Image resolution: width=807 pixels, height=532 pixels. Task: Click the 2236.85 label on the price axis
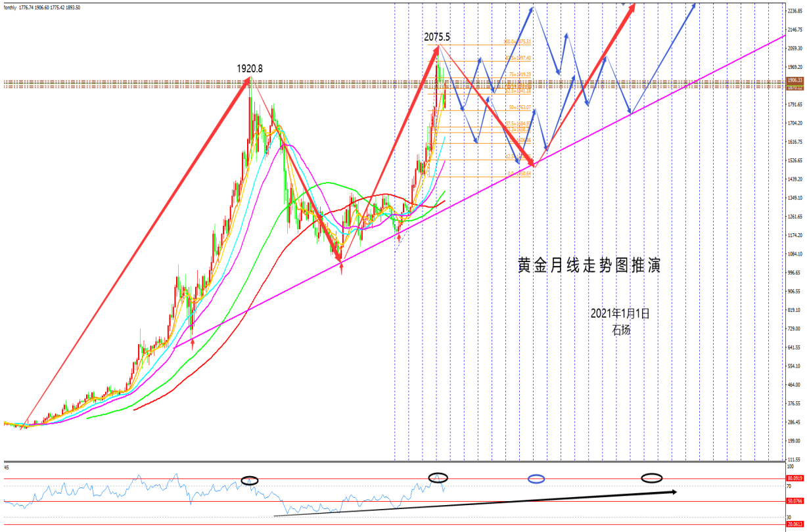[795, 11]
